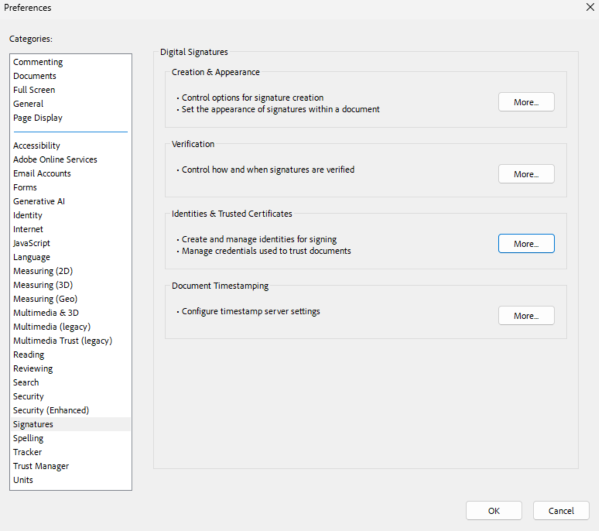The height and width of the screenshot is (531, 600).
Task: Switch to Full Screen preferences
Action: coord(34,90)
